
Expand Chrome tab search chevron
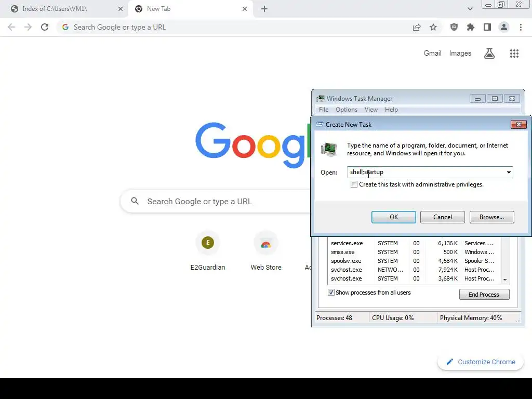(x=470, y=9)
